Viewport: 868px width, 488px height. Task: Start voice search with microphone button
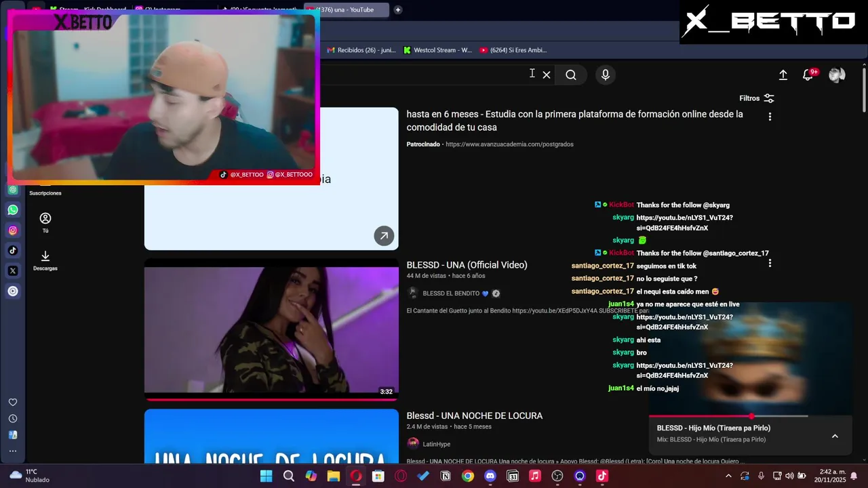pos(606,75)
